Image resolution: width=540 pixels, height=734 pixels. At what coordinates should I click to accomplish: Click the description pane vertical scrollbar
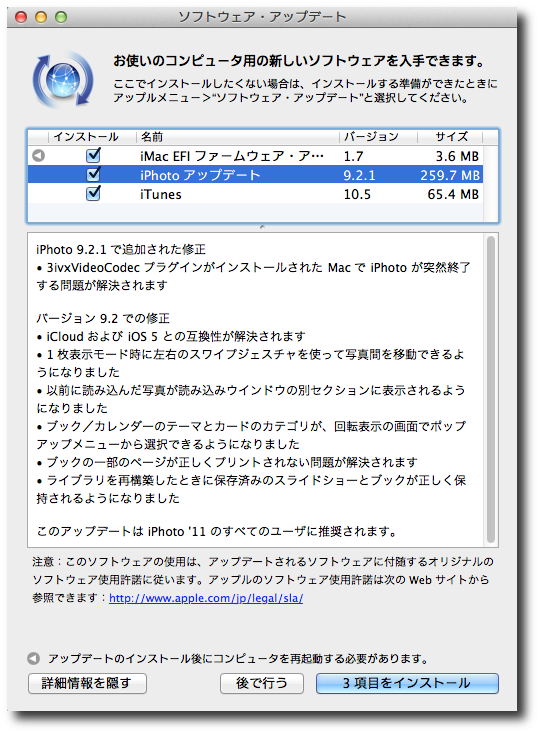(x=490, y=389)
